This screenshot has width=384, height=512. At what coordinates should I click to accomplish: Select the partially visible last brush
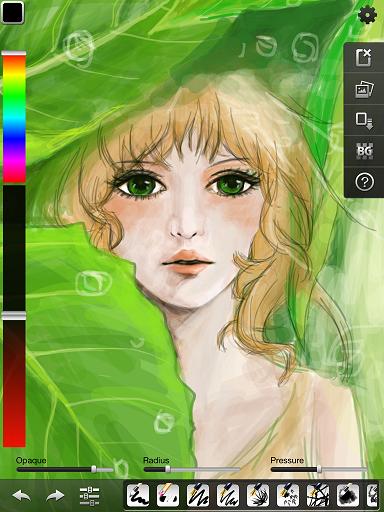tap(373, 495)
